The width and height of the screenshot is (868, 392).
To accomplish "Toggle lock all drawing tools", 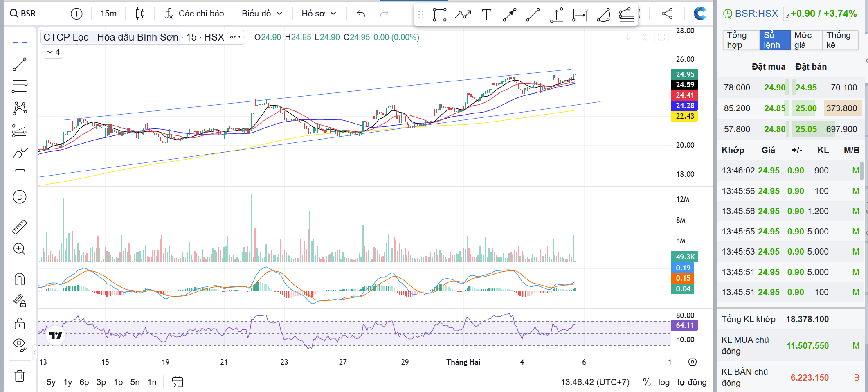I will (x=20, y=324).
